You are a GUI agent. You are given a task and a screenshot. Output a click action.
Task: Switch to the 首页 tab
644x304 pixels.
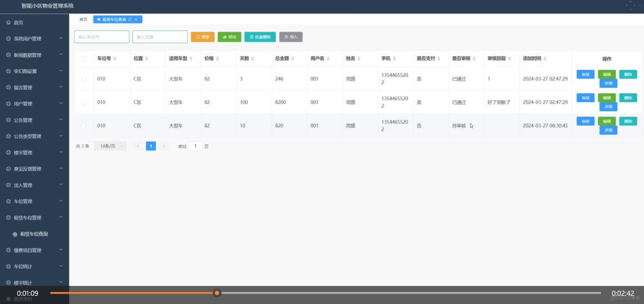coord(83,19)
